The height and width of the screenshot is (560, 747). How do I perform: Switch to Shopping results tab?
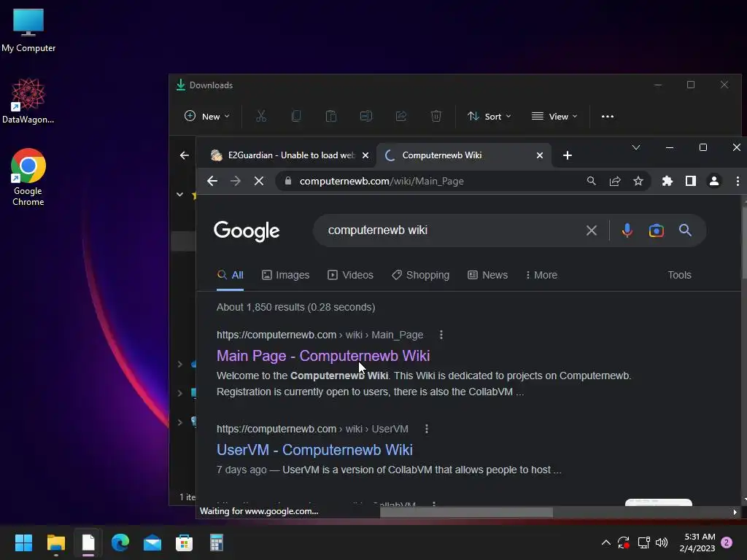pyautogui.click(x=420, y=275)
